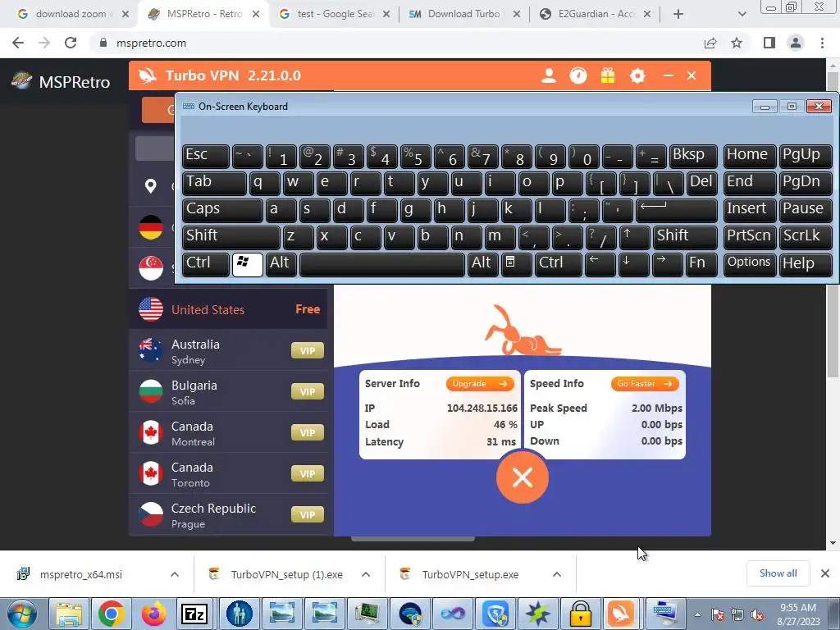Open Turbo VPN settings gear
The height and width of the screenshot is (630, 840).
[x=637, y=75]
